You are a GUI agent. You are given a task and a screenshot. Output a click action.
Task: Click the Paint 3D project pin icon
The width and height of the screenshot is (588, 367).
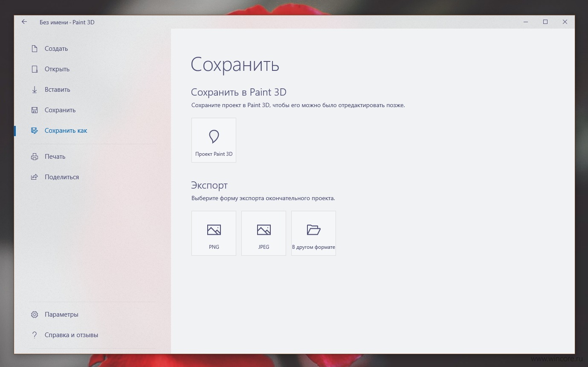click(214, 137)
